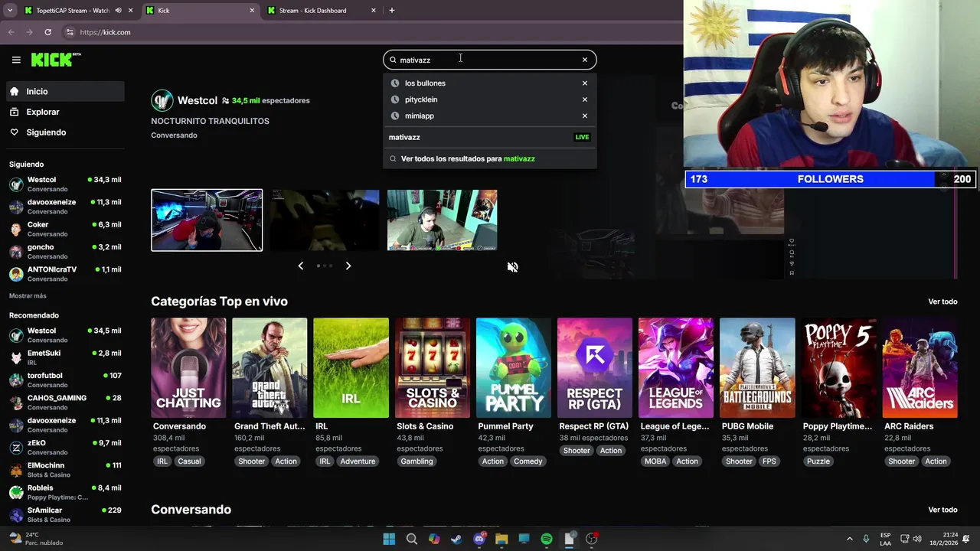Open ElMochinn recommended channel
Screen dimensions: 980x551
click(65, 470)
